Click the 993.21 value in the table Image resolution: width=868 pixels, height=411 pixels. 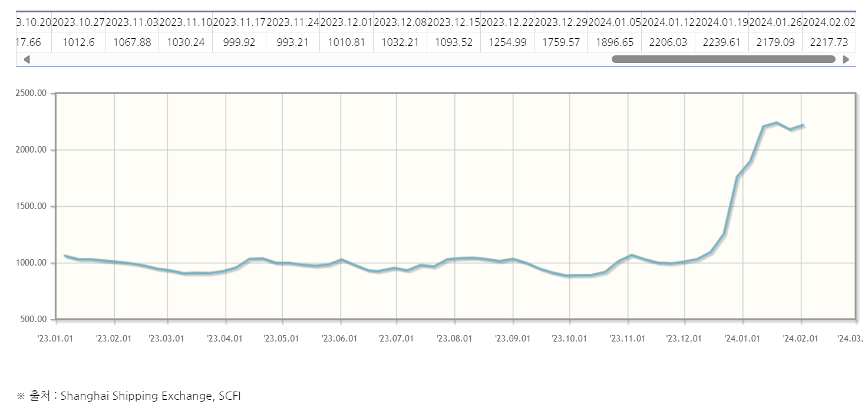293,42
